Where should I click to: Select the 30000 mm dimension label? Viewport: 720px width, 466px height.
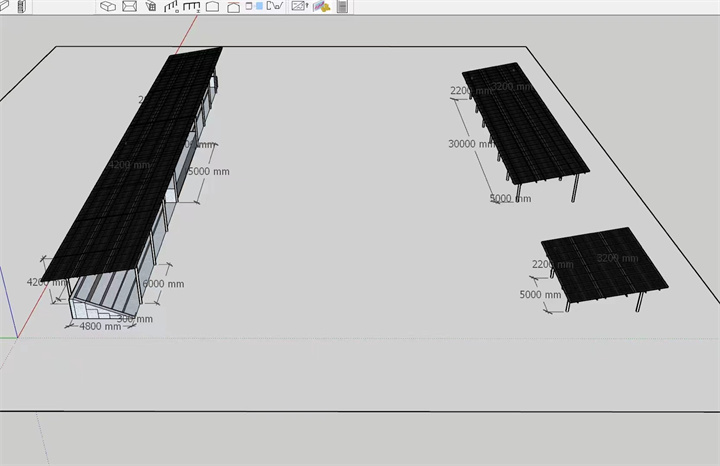[x=470, y=144]
